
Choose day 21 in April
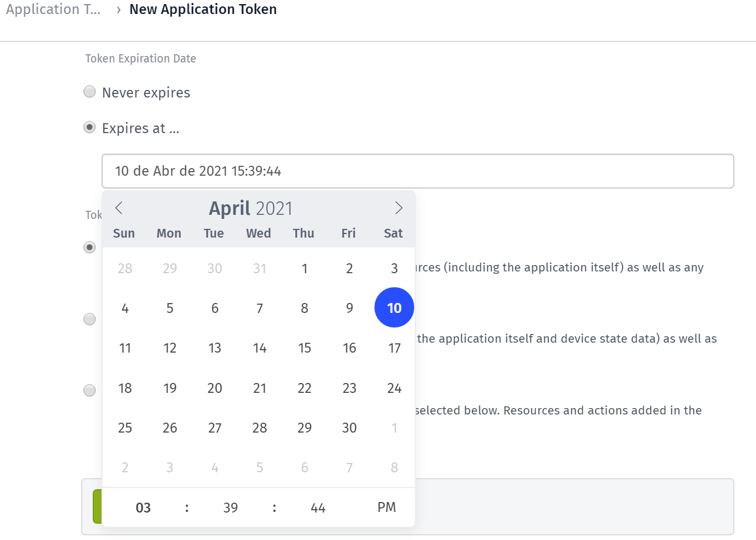260,388
